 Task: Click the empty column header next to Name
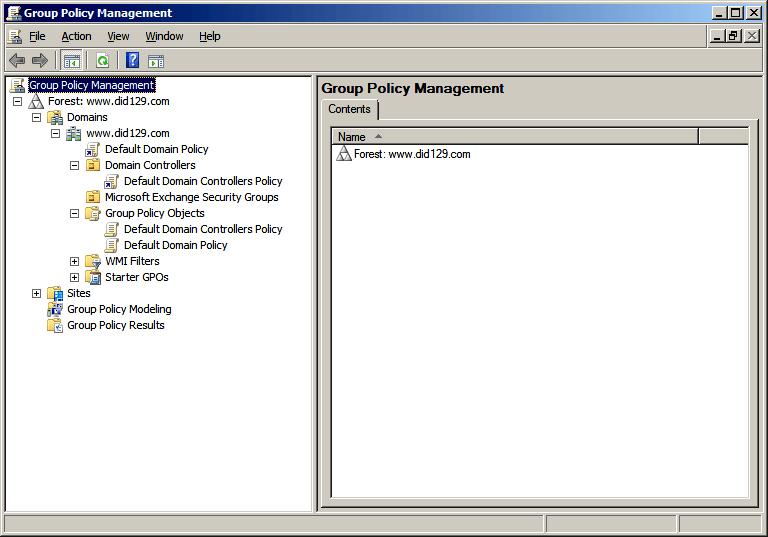coord(723,137)
